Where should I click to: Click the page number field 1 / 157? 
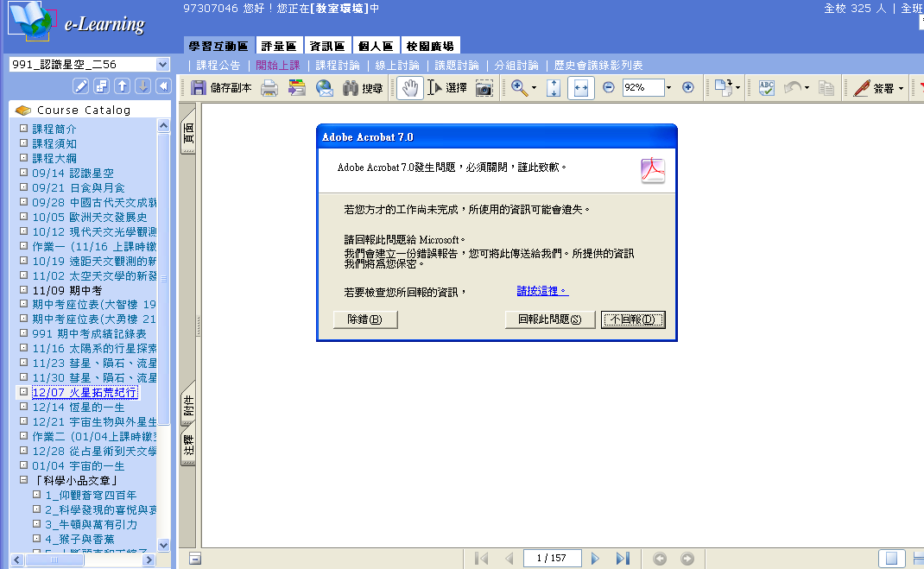[x=552, y=558]
